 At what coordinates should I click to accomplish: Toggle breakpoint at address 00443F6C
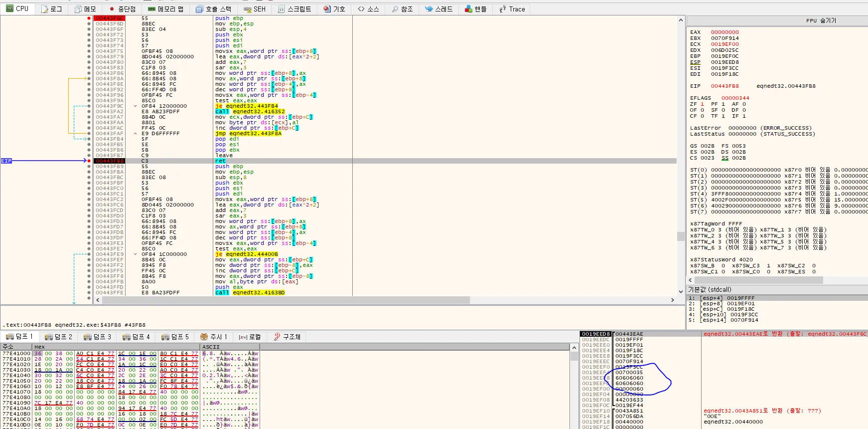tap(89, 18)
